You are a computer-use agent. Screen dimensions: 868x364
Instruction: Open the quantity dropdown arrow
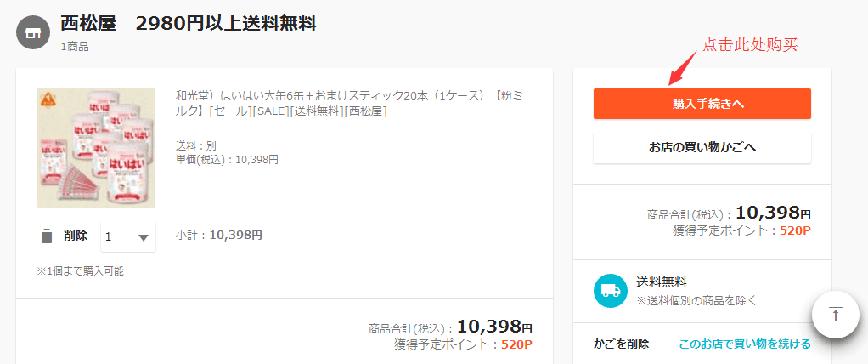tap(143, 237)
